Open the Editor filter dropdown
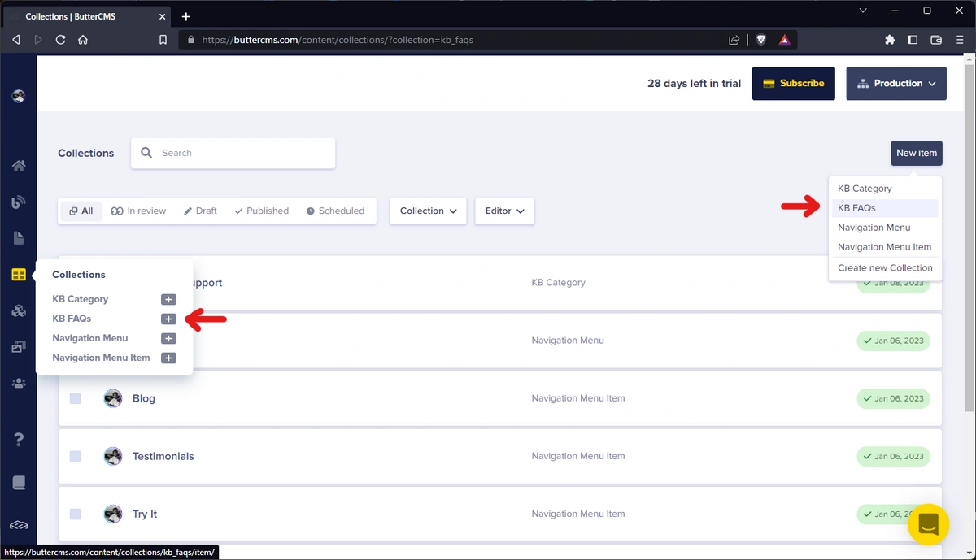 coord(504,211)
